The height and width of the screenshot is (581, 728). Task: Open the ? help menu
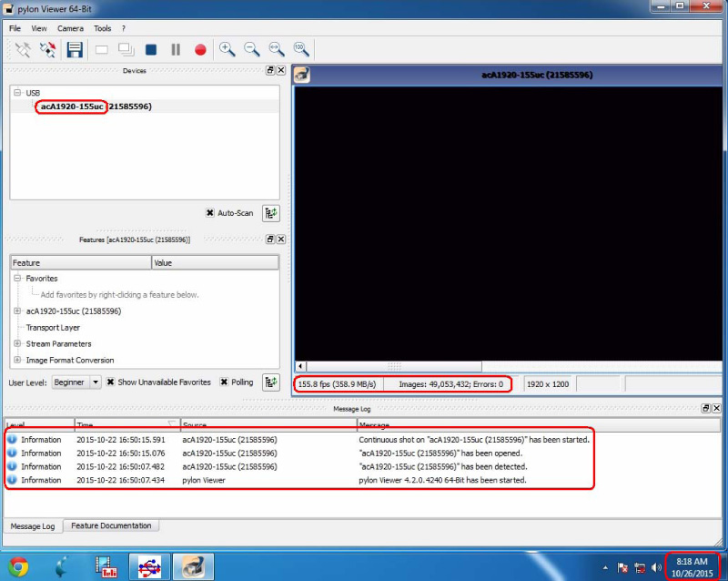124,28
